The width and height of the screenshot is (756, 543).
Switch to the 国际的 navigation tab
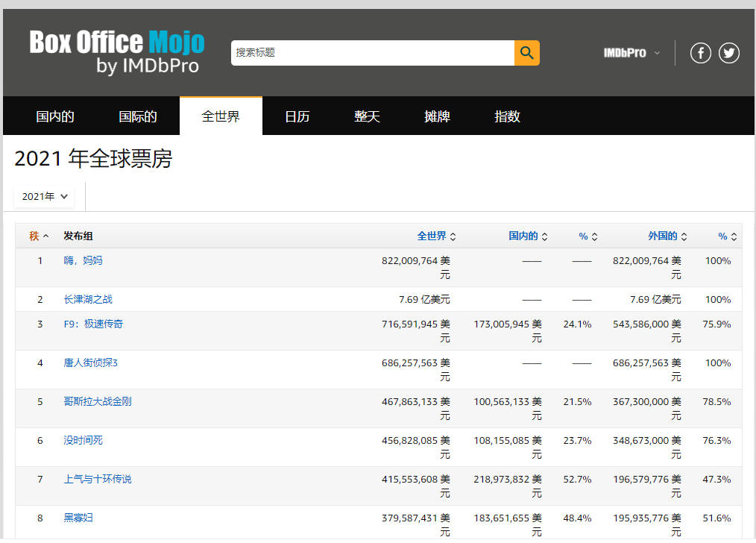point(138,116)
